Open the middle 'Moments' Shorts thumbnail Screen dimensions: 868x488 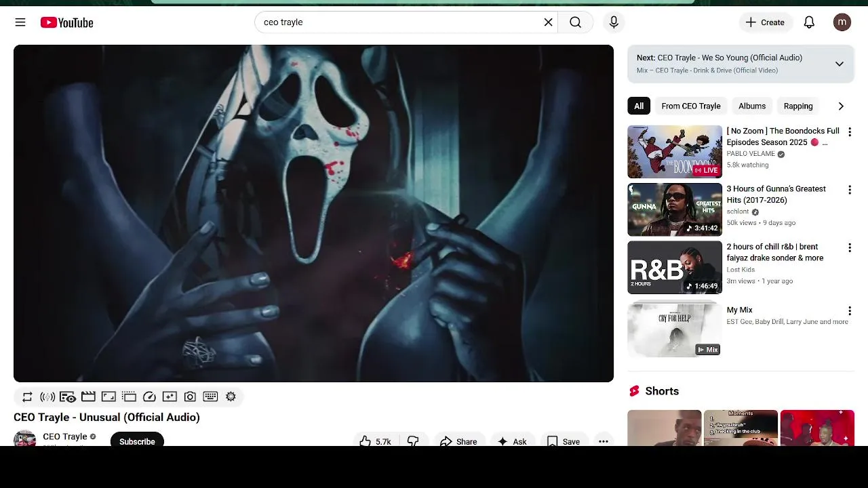point(741,428)
